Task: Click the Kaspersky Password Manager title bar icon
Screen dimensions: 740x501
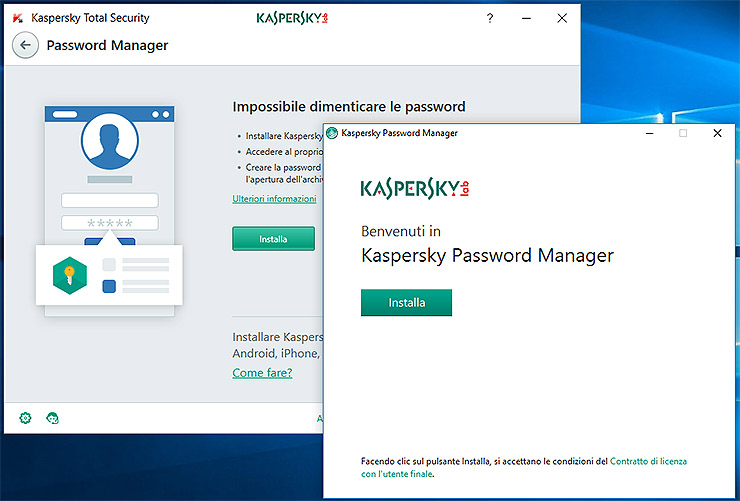Action: coord(332,133)
